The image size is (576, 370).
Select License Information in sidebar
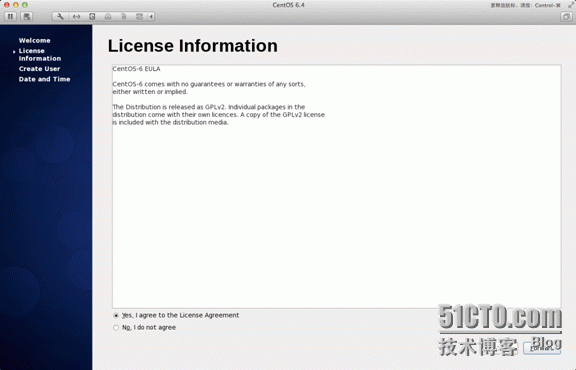40,54
